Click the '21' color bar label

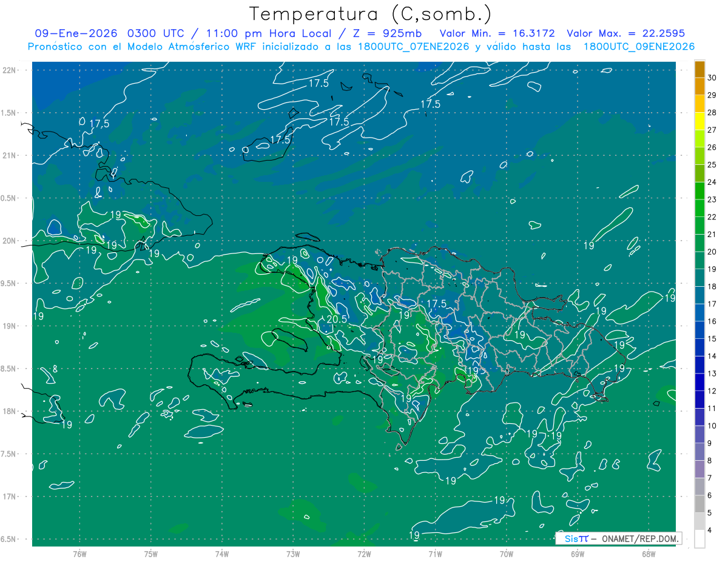(712, 234)
